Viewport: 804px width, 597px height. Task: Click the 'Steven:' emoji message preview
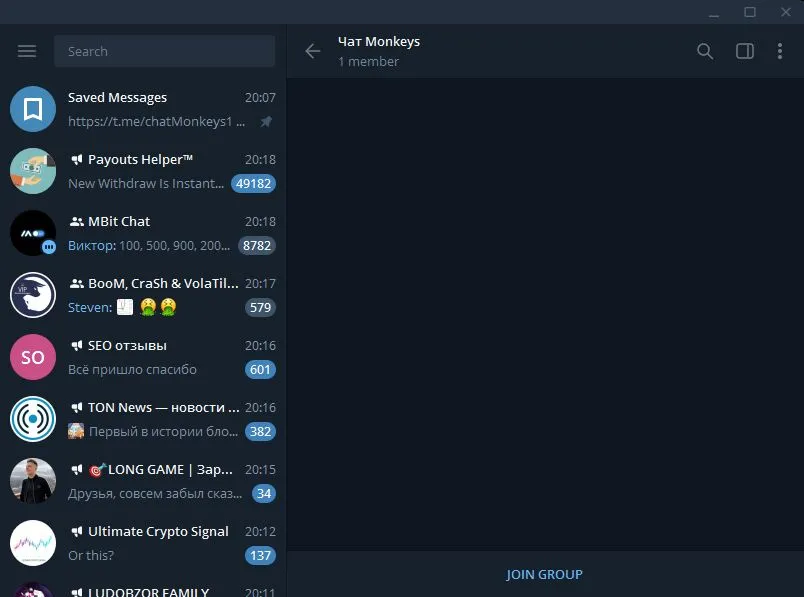coord(123,308)
